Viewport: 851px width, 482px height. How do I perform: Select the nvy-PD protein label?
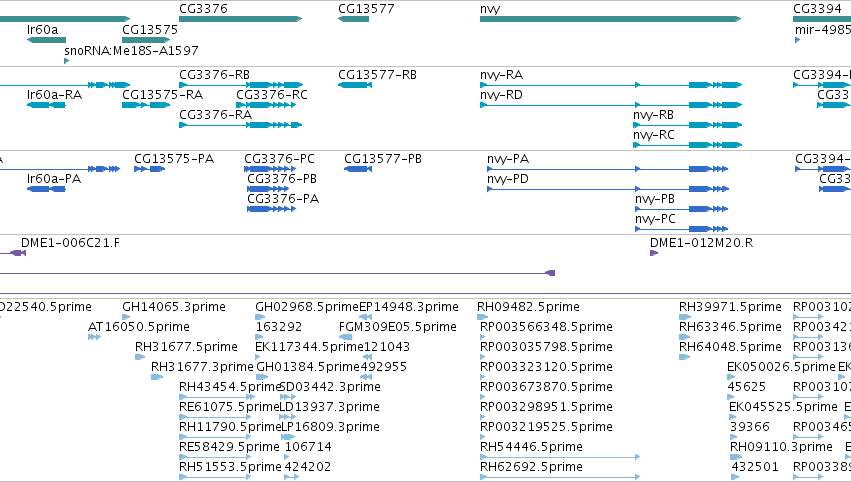pos(508,179)
